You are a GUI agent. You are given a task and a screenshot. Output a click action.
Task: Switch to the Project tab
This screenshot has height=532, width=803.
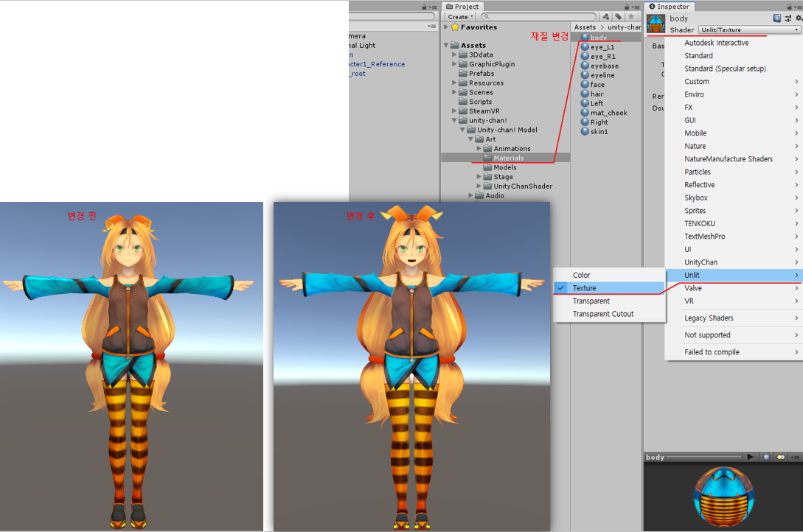[x=462, y=7]
